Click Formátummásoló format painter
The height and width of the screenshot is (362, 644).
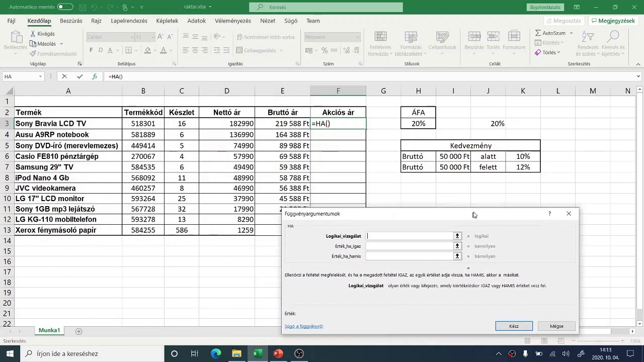point(53,54)
